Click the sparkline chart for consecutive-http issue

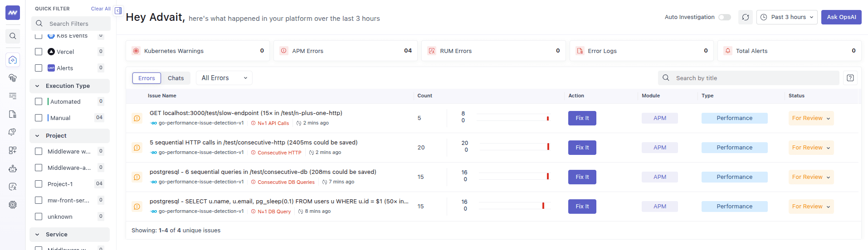point(514,147)
